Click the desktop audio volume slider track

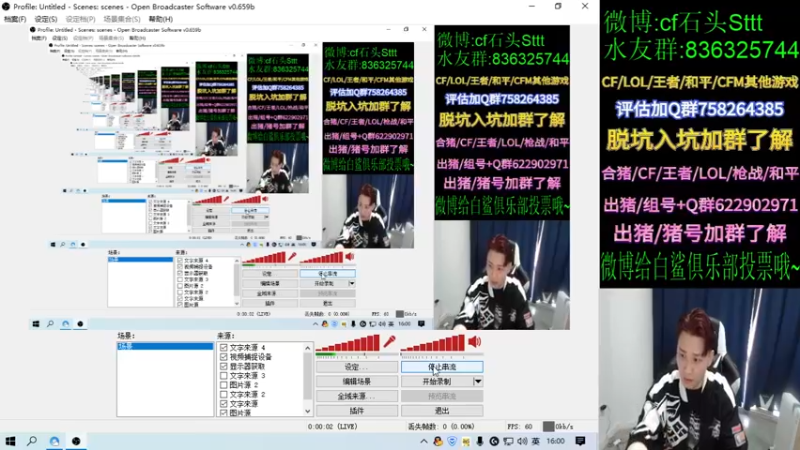(442, 355)
